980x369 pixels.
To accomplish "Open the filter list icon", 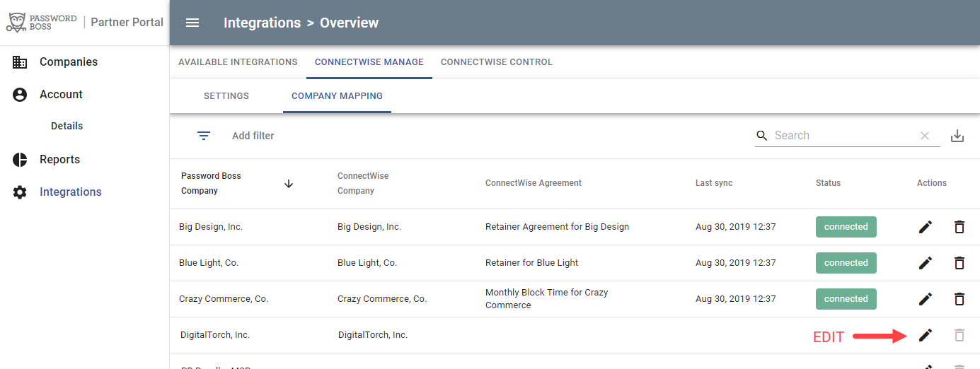I will [204, 136].
